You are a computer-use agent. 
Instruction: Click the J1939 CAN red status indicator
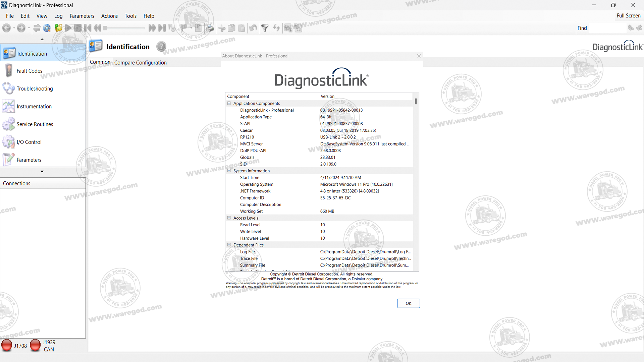pos(35,345)
